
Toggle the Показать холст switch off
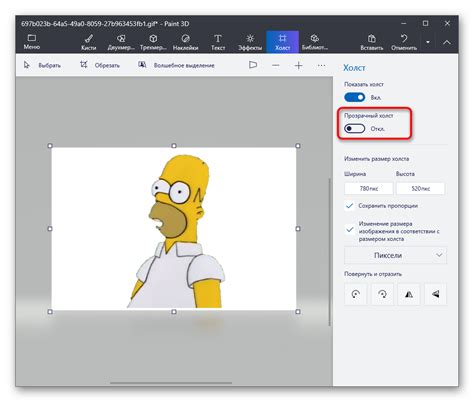click(354, 97)
